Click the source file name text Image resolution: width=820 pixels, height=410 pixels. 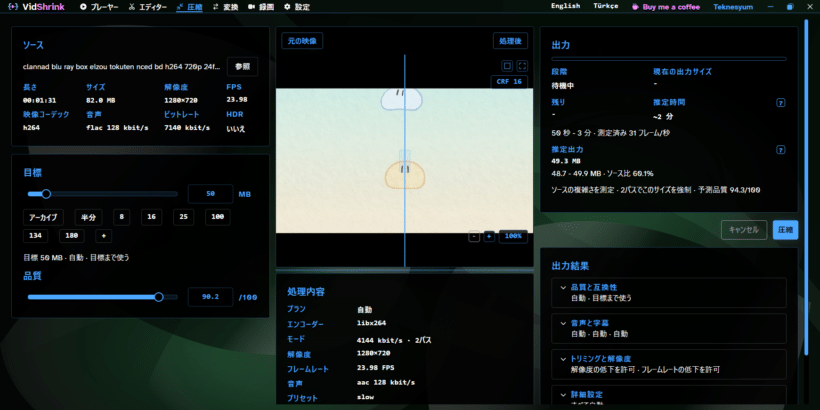coord(122,67)
